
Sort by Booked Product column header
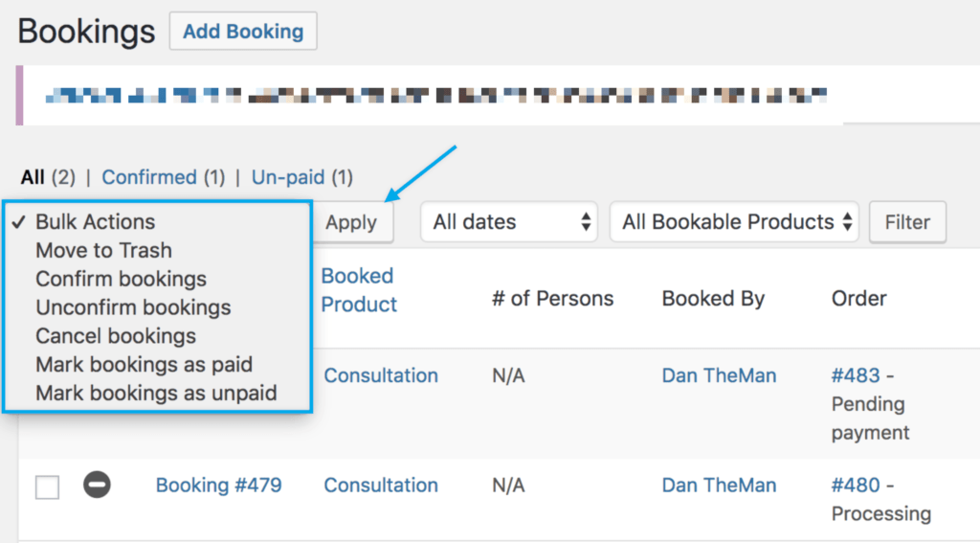[359, 290]
